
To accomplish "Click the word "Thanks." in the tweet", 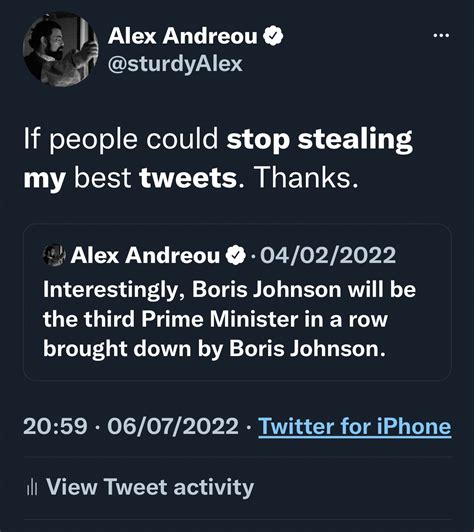I will [x=305, y=178].
